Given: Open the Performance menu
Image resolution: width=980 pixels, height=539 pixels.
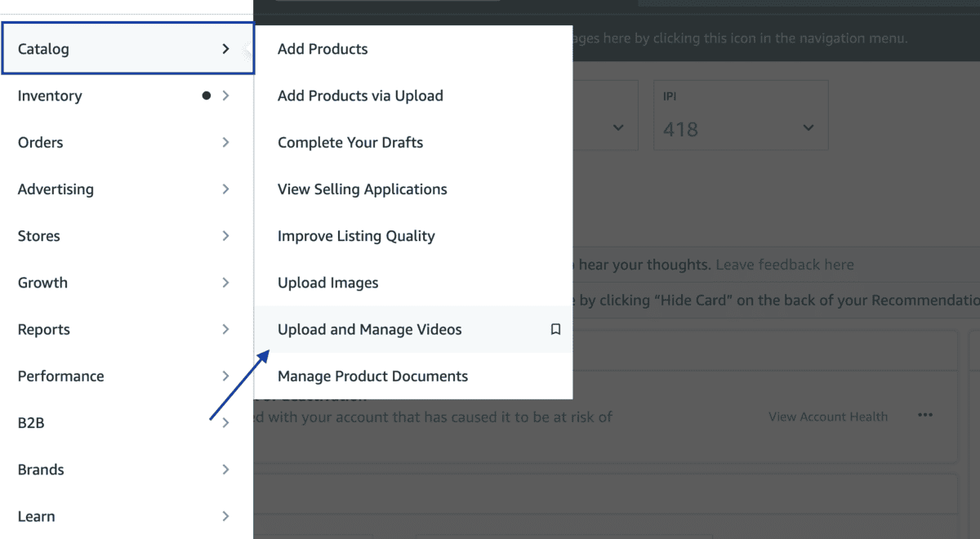Looking at the screenshot, I should click(127, 376).
